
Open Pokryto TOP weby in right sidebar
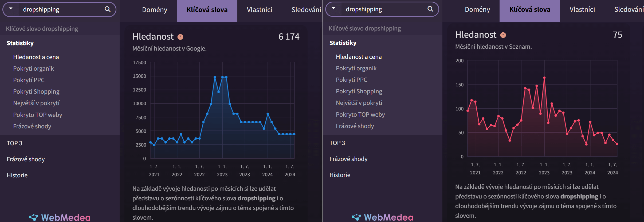pyautogui.click(x=360, y=114)
